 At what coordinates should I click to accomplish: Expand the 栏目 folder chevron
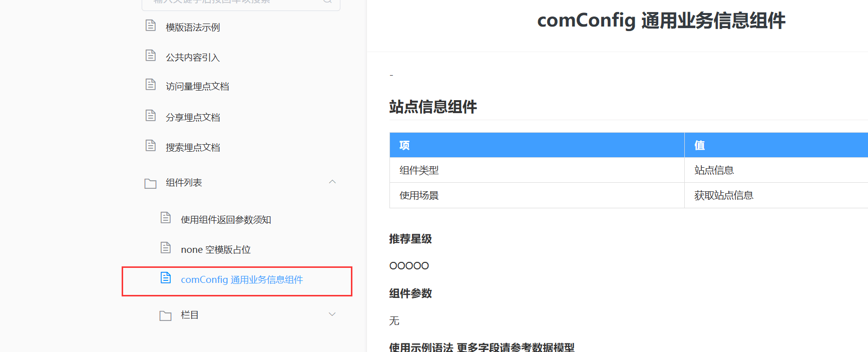click(332, 314)
